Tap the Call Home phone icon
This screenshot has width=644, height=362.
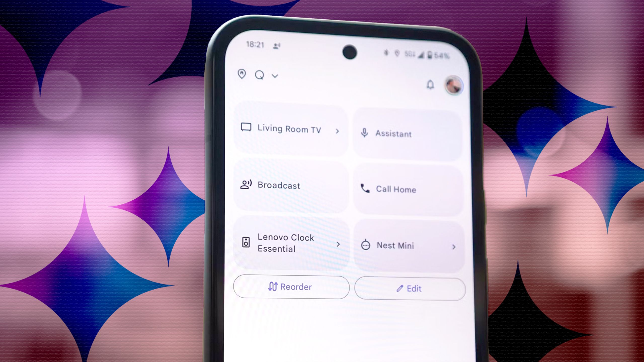pyautogui.click(x=365, y=189)
